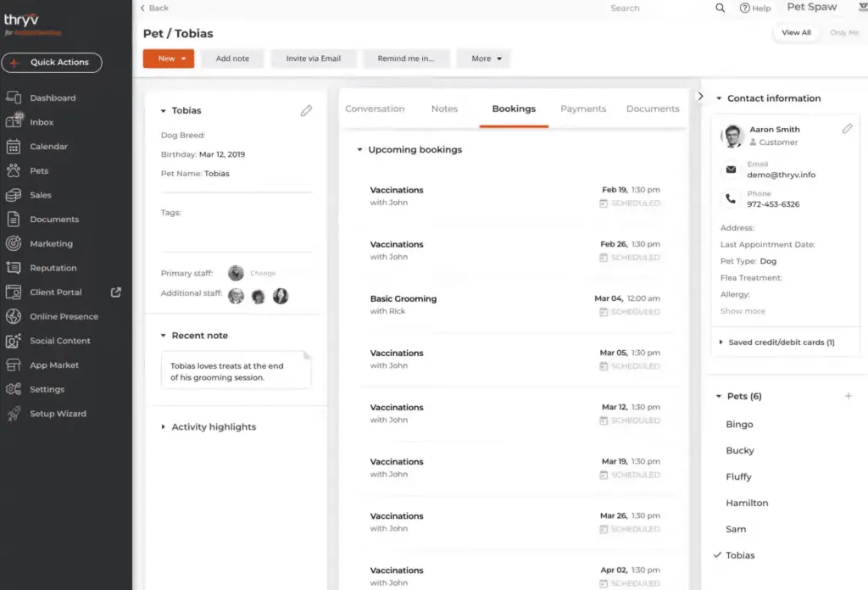Open the Calendar sidebar icon
This screenshot has height=590, width=868.
pyautogui.click(x=14, y=146)
